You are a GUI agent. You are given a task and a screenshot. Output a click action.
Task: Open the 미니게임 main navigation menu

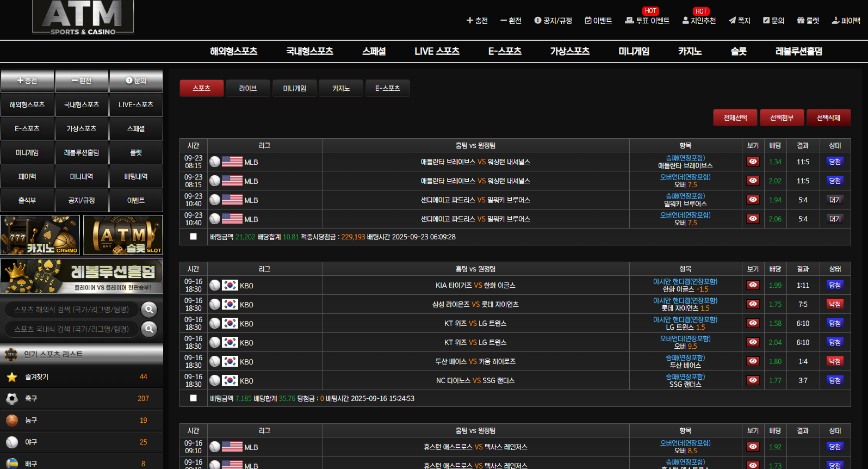[x=634, y=51]
